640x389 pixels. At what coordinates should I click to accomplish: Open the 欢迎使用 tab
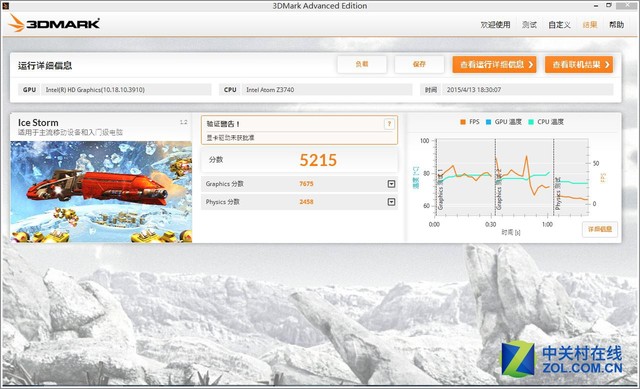point(496,25)
